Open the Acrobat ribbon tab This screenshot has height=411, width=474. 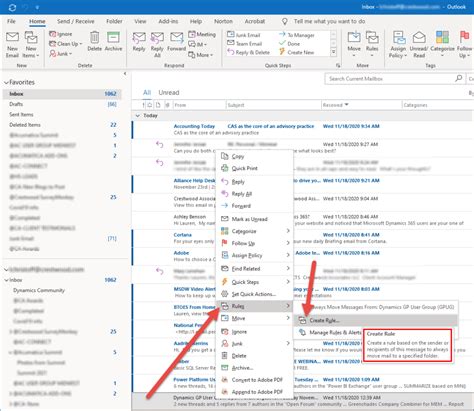(255, 21)
